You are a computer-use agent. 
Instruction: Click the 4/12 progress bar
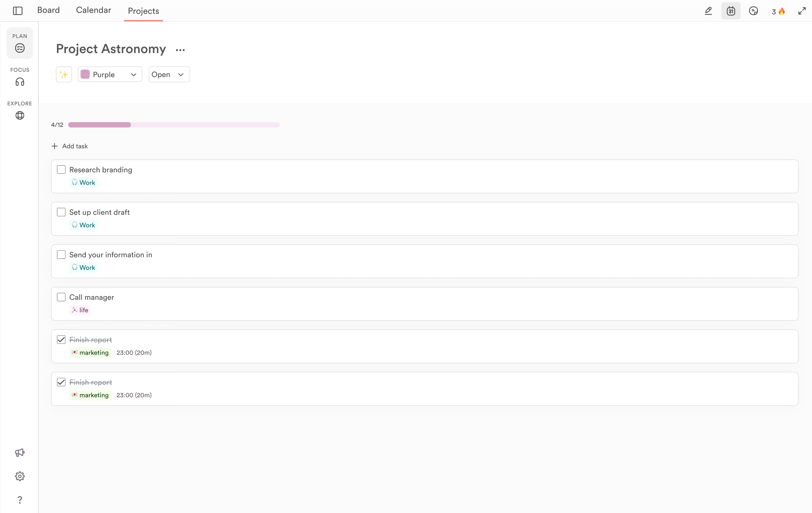pyautogui.click(x=174, y=125)
